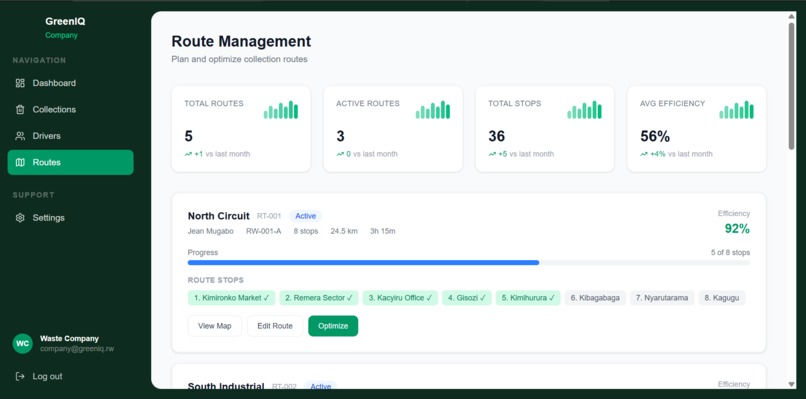This screenshot has height=399, width=806.
Task: Click the green Optimize button
Action: [333, 326]
